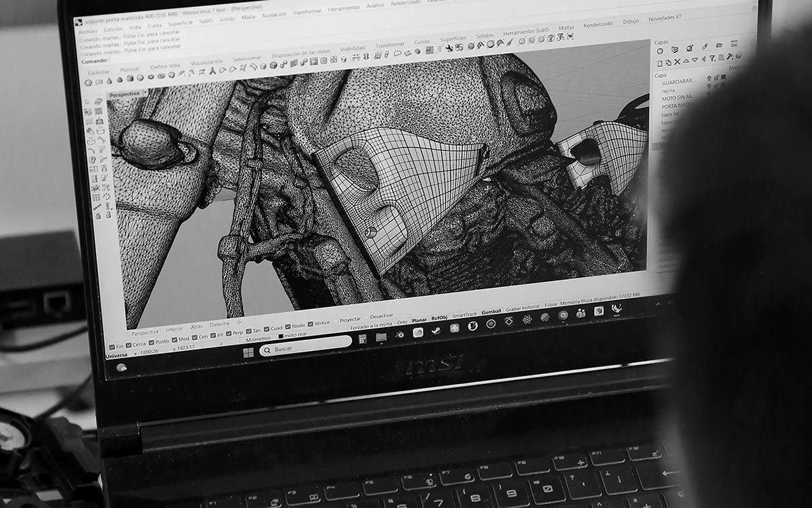Toggle the Med osnap checkbox

[x=175, y=340]
